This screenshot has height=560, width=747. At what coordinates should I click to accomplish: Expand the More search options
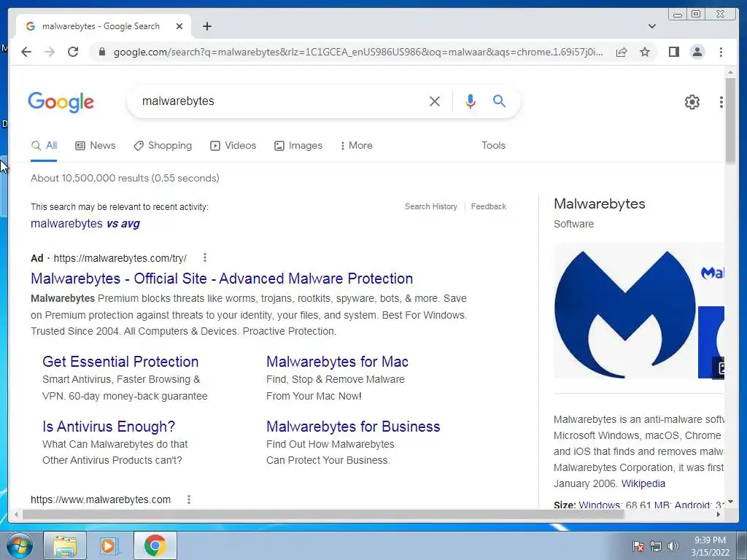(356, 146)
